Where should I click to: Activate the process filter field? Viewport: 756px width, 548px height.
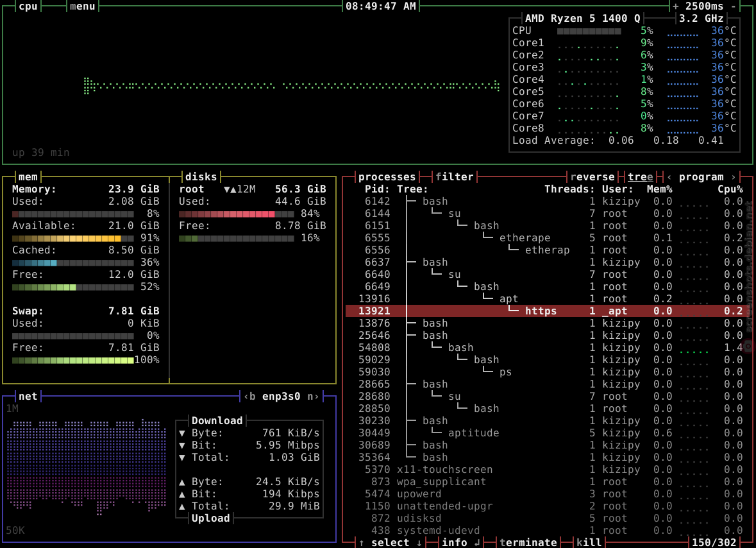click(x=455, y=177)
